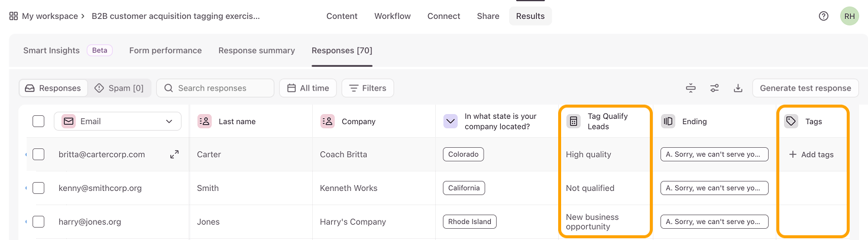The width and height of the screenshot is (868, 240).
Task: Click the row height adjust icon
Action: point(691,88)
